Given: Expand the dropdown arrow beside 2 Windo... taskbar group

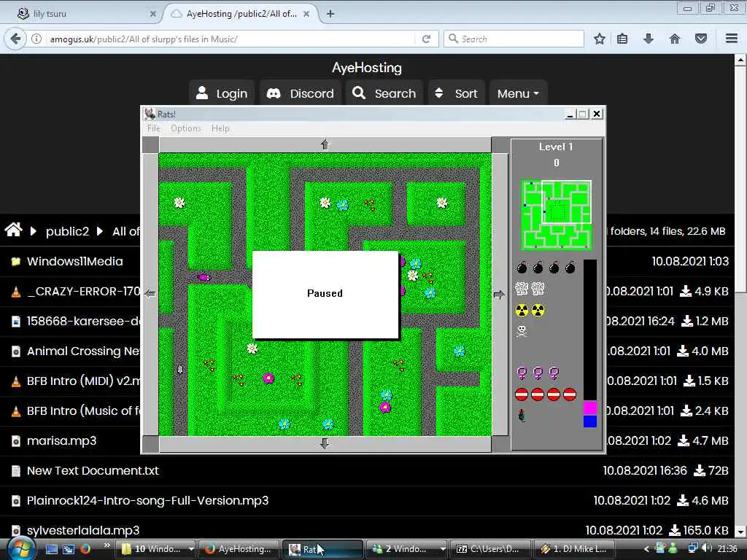Looking at the screenshot, I should tap(443, 548).
